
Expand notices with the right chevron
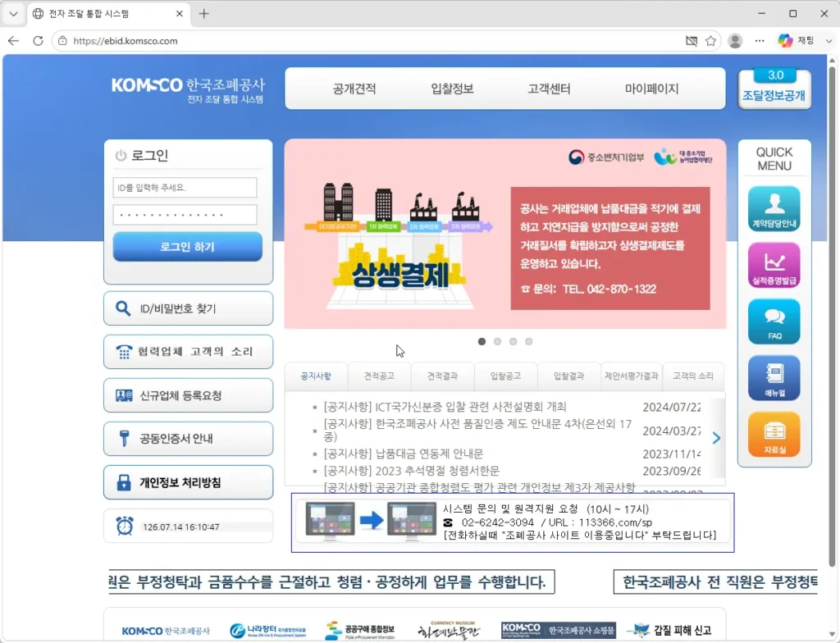click(716, 438)
